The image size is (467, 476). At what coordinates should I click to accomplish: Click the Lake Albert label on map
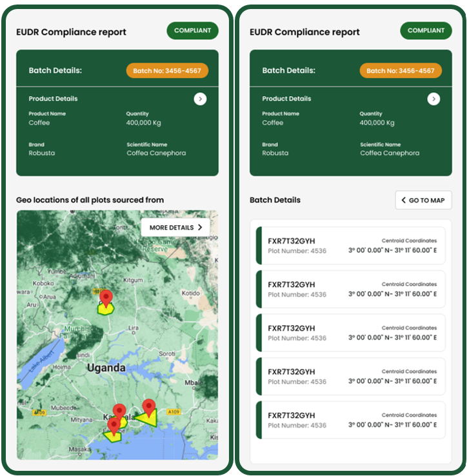[42, 361]
